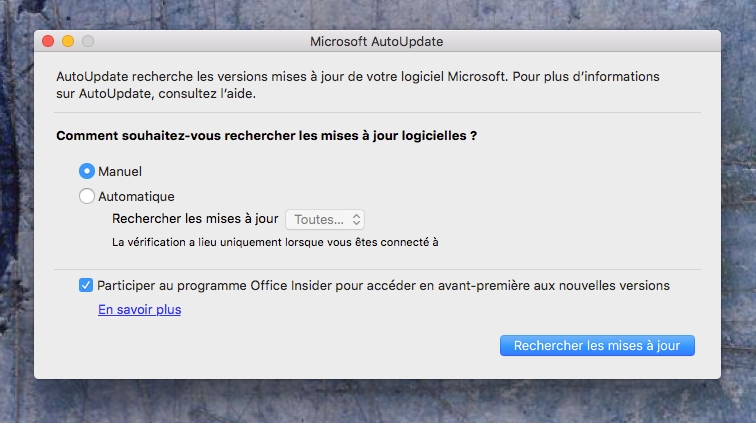Viewport: 756px width, 423px height.
Task: Disable the Office Insider program checkbox
Action: 86,285
